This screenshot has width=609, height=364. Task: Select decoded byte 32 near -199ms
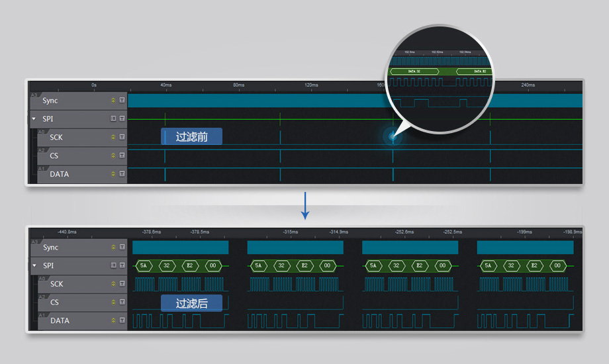coord(511,265)
